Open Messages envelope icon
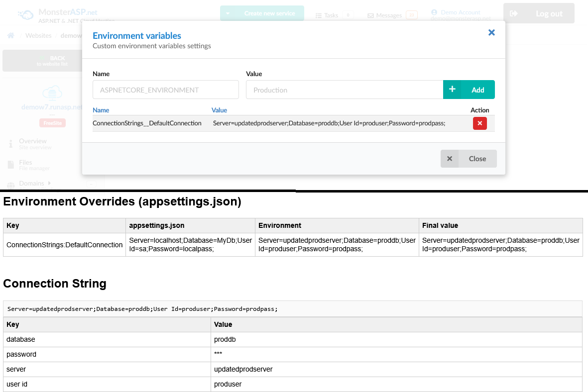Screen dimensions: 588x392 tap(370, 15)
